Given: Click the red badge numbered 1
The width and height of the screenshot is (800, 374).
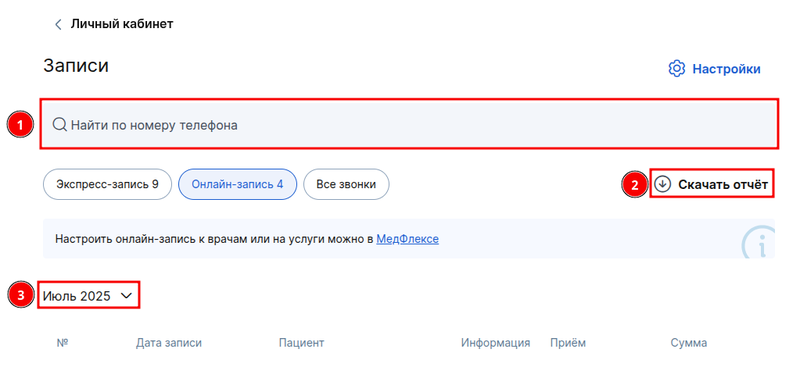Looking at the screenshot, I should point(20,125).
